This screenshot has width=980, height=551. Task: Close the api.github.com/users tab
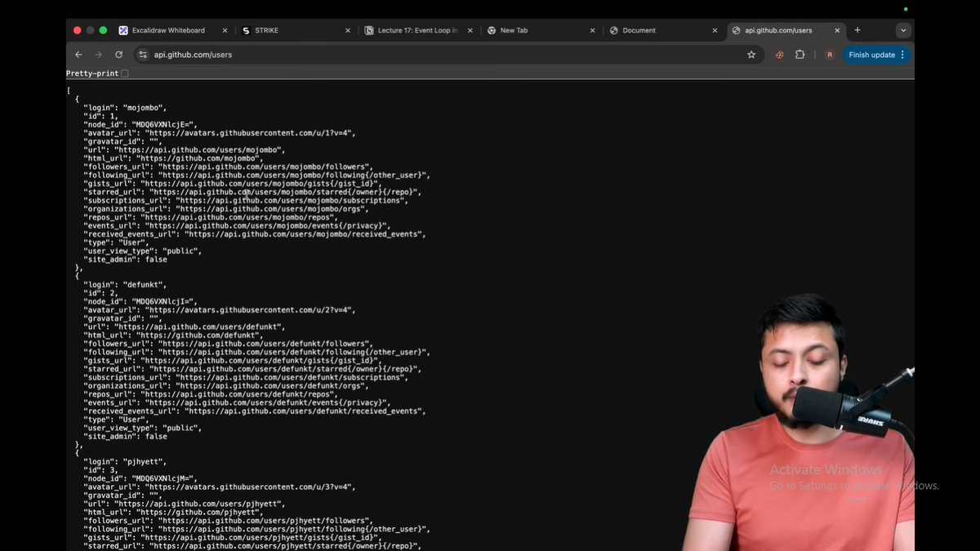837,30
